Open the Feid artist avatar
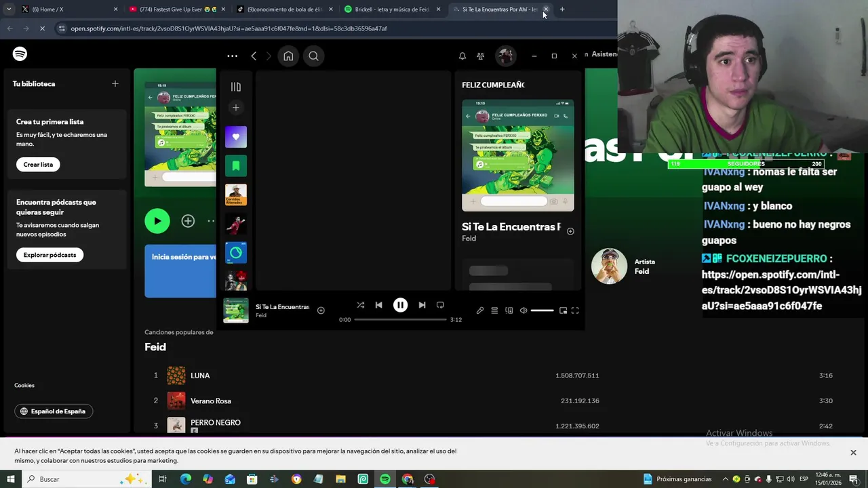Screen dimensions: 868x488 (x=609, y=266)
